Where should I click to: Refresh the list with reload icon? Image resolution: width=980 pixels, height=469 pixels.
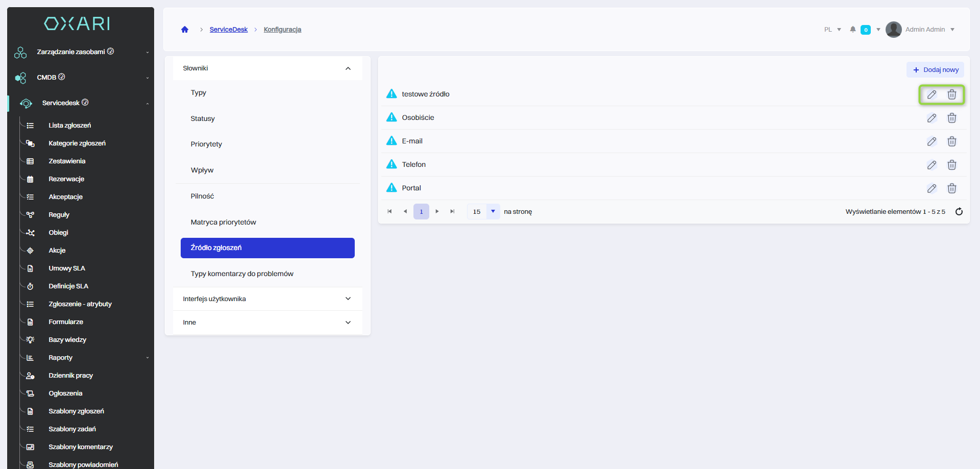pyautogui.click(x=959, y=212)
